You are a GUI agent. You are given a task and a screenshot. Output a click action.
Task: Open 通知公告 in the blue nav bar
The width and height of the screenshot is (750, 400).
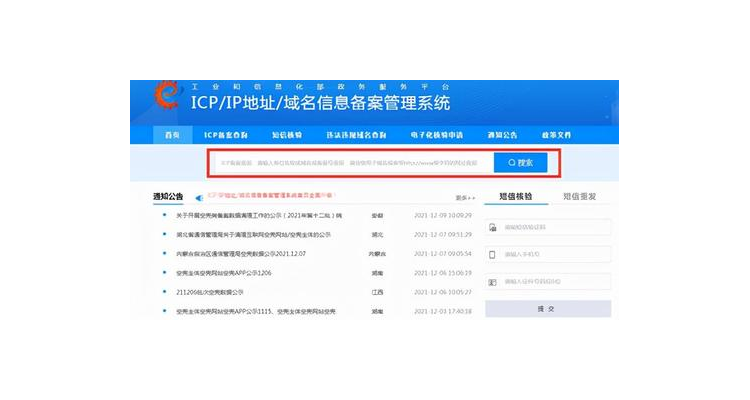[502, 135]
